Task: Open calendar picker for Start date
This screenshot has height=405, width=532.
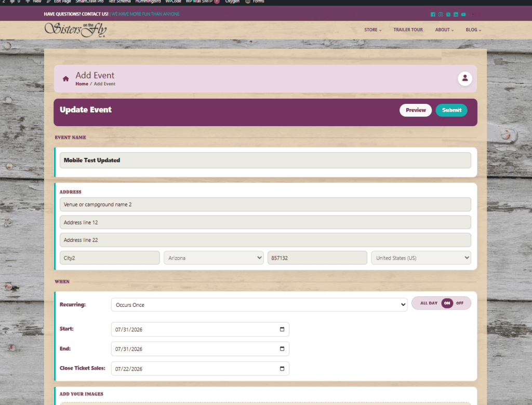Action: pyautogui.click(x=282, y=329)
